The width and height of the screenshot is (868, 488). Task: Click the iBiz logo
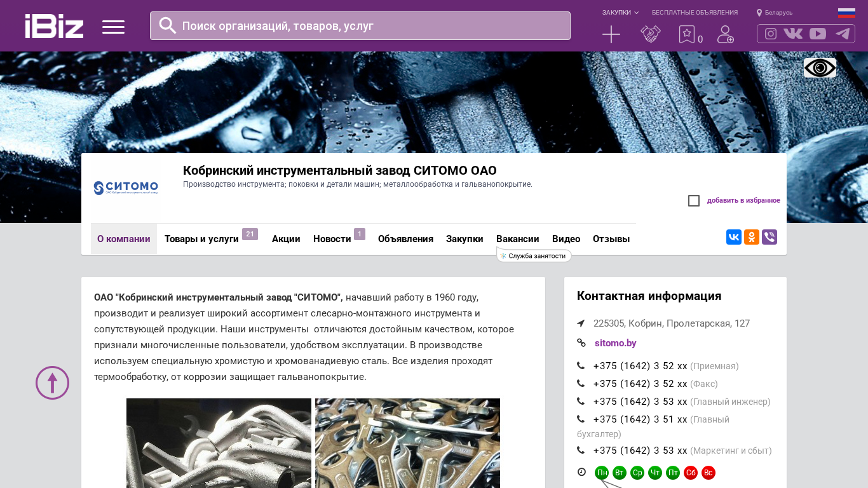[x=54, y=26]
